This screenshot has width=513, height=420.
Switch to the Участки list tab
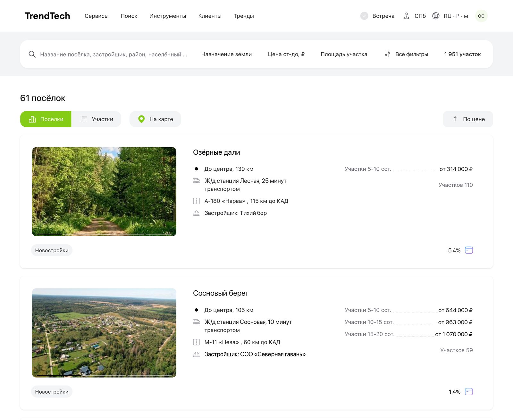point(96,119)
